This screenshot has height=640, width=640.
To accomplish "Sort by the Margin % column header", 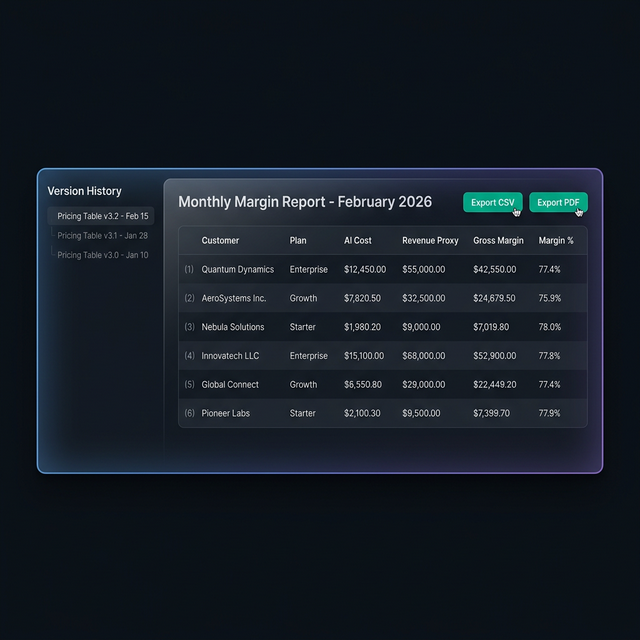I will (x=556, y=240).
